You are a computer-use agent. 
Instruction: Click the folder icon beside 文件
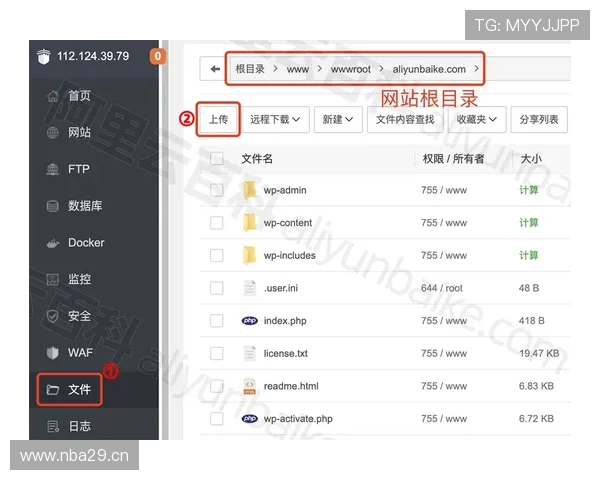[53, 390]
